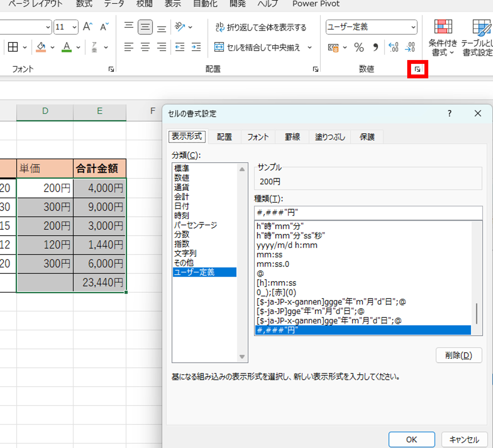Select 日付 category

(x=204, y=206)
